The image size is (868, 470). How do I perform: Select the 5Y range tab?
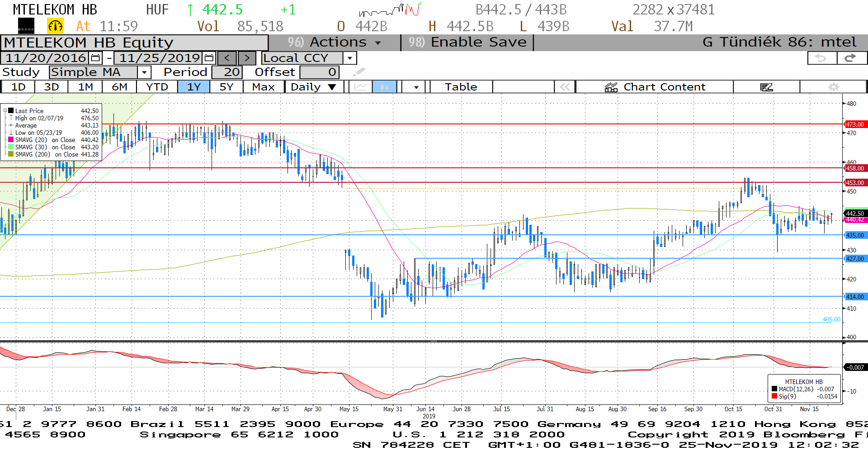click(x=226, y=87)
